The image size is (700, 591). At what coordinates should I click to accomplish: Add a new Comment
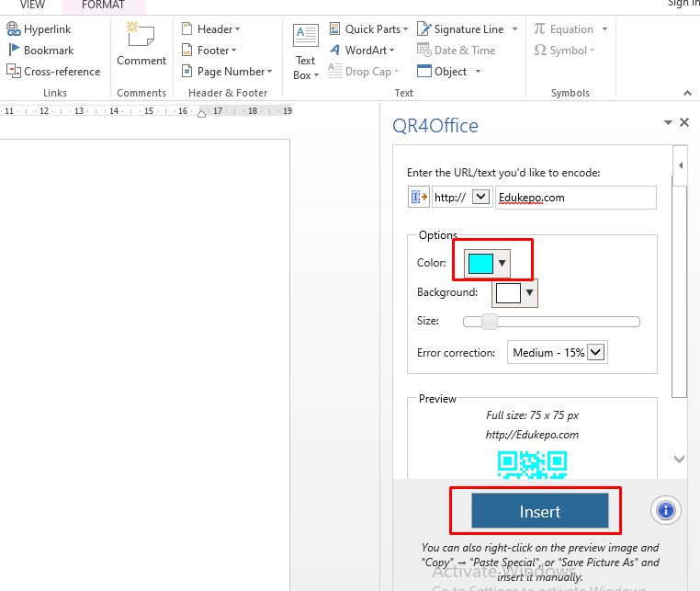[141, 44]
